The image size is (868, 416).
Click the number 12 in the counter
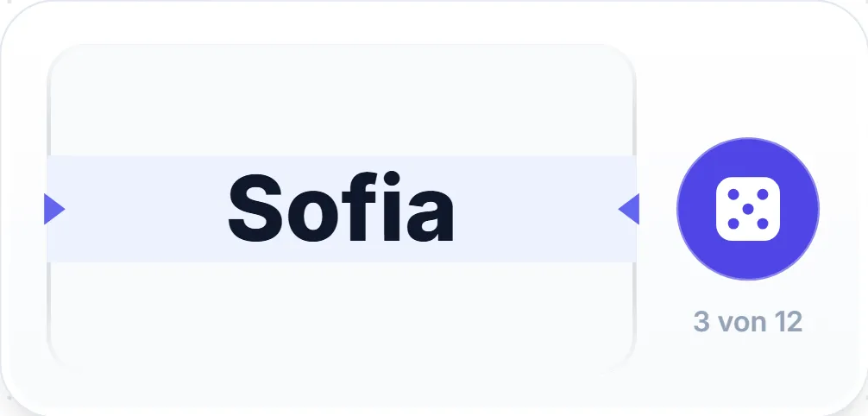point(789,322)
